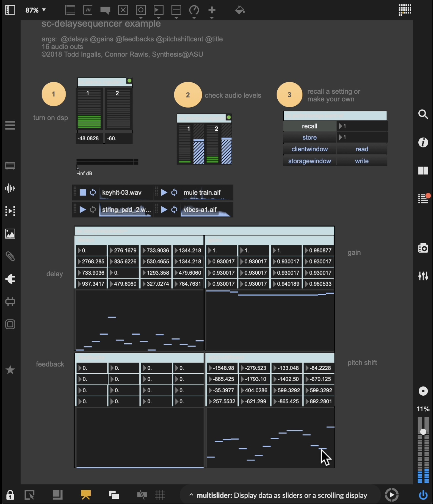The width and height of the screenshot is (433, 504).
Task: Click the clientwindow button
Action: [310, 149]
